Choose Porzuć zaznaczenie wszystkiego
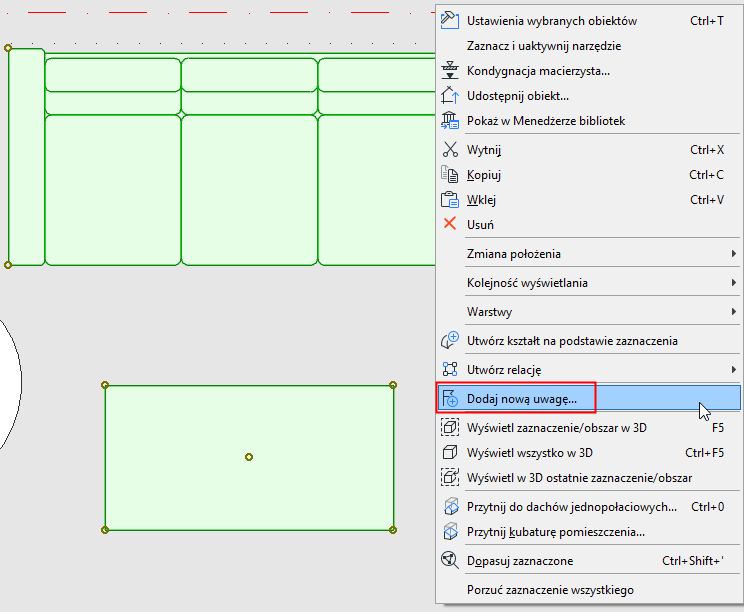The height and width of the screenshot is (612, 744). (x=588, y=590)
